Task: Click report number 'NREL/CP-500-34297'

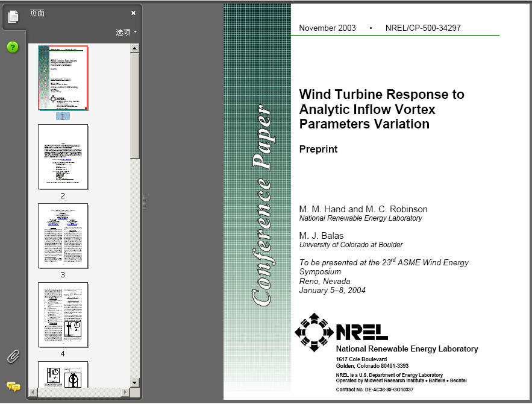Action: pyautogui.click(x=423, y=28)
